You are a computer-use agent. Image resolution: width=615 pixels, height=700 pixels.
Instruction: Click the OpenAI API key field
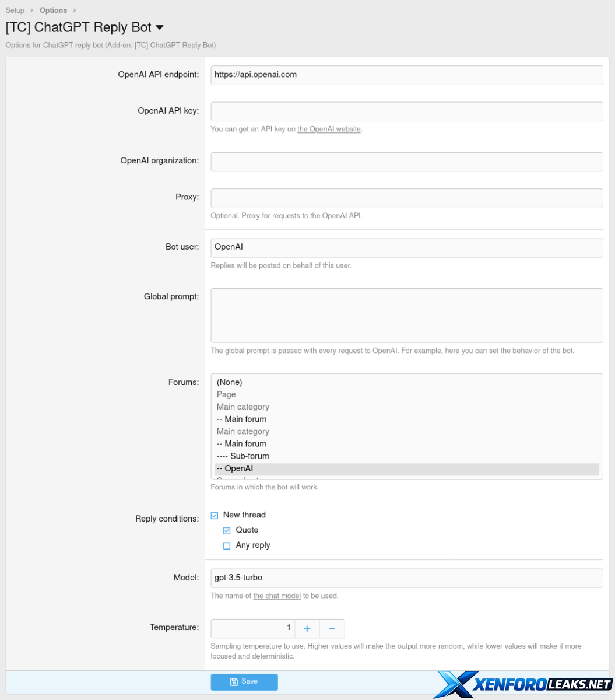pyautogui.click(x=406, y=111)
